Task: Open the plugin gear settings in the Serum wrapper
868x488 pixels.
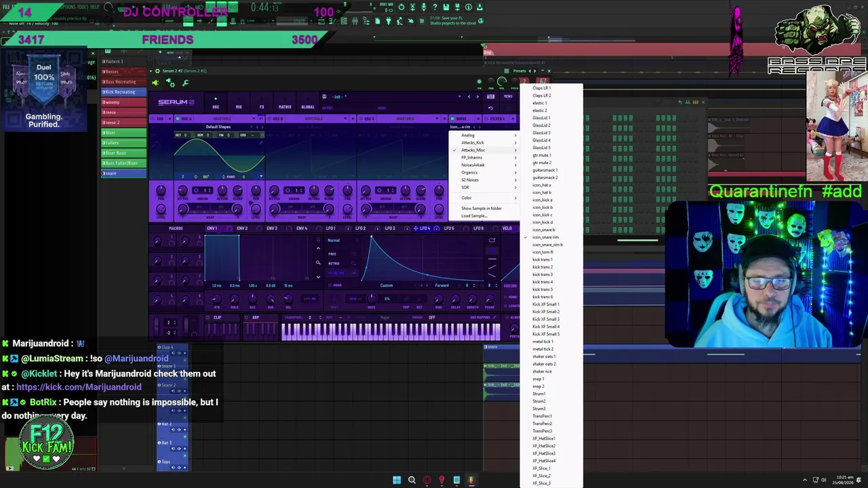Action: point(170,83)
